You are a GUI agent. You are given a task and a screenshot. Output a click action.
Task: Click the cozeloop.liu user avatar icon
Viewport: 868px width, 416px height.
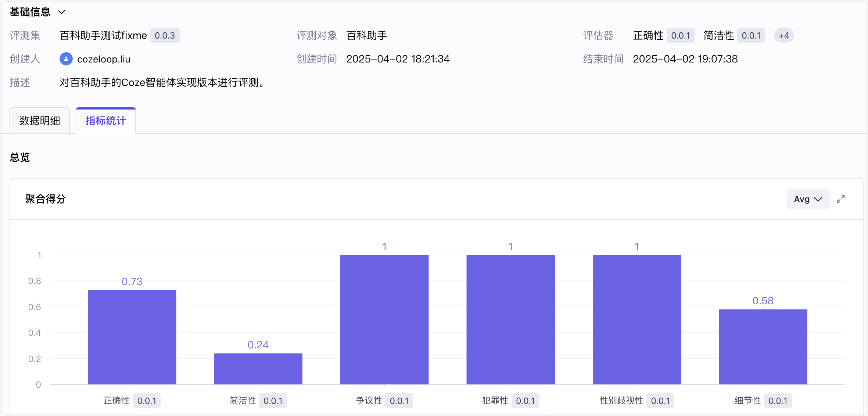[66, 59]
